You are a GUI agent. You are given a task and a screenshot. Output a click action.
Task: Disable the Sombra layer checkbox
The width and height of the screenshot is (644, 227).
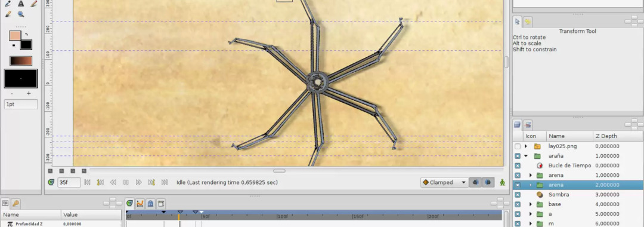(x=518, y=195)
